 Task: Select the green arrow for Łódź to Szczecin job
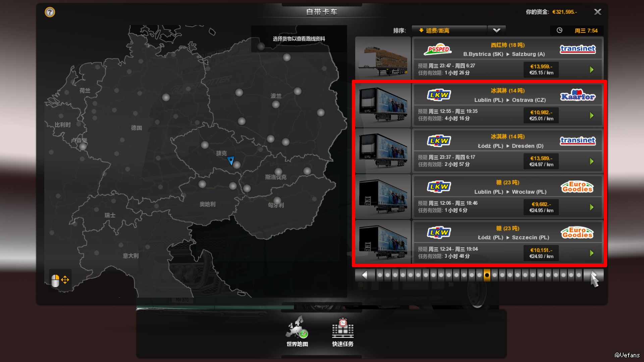pos(592,253)
